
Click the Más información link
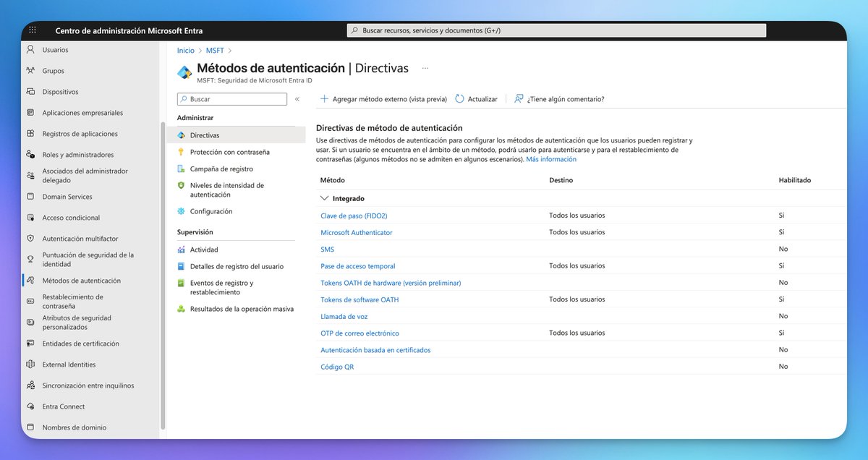pyautogui.click(x=551, y=159)
